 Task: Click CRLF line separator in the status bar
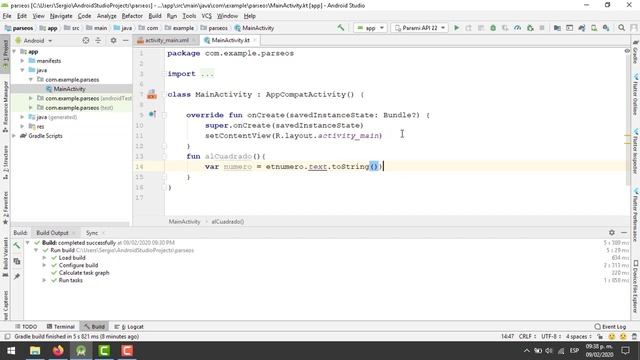click(x=527, y=336)
